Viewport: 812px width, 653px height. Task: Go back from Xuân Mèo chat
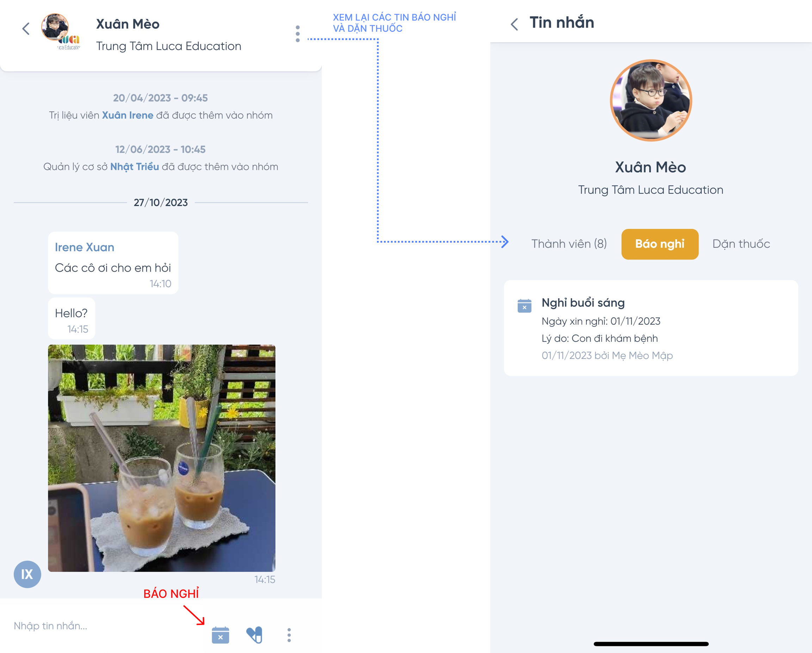(x=26, y=29)
